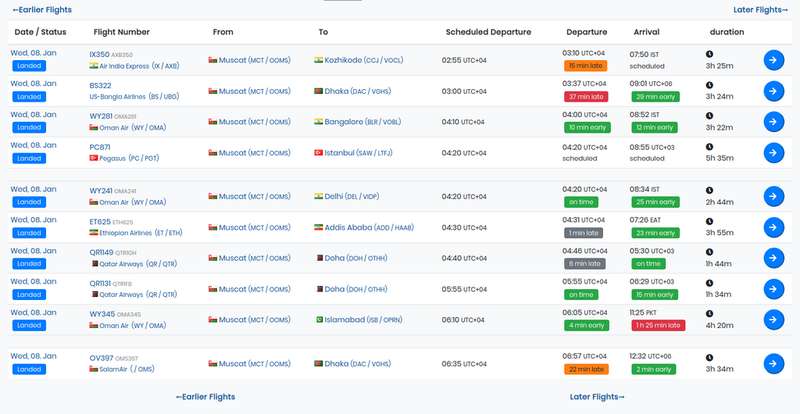The height and width of the screenshot is (414, 800).
Task: Open details arrow for flight BS322
Action: click(773, 91)
